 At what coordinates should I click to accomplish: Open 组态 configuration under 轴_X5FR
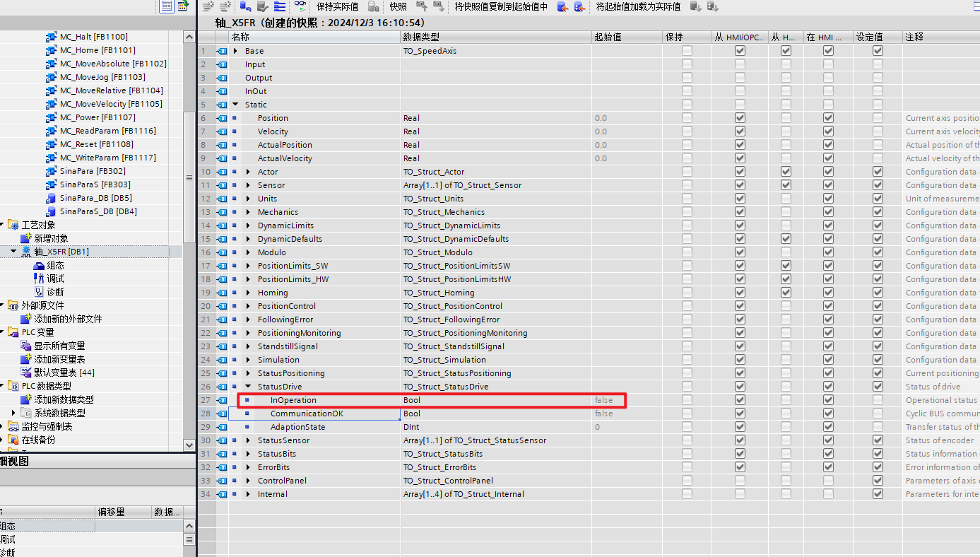pos(55,265)
